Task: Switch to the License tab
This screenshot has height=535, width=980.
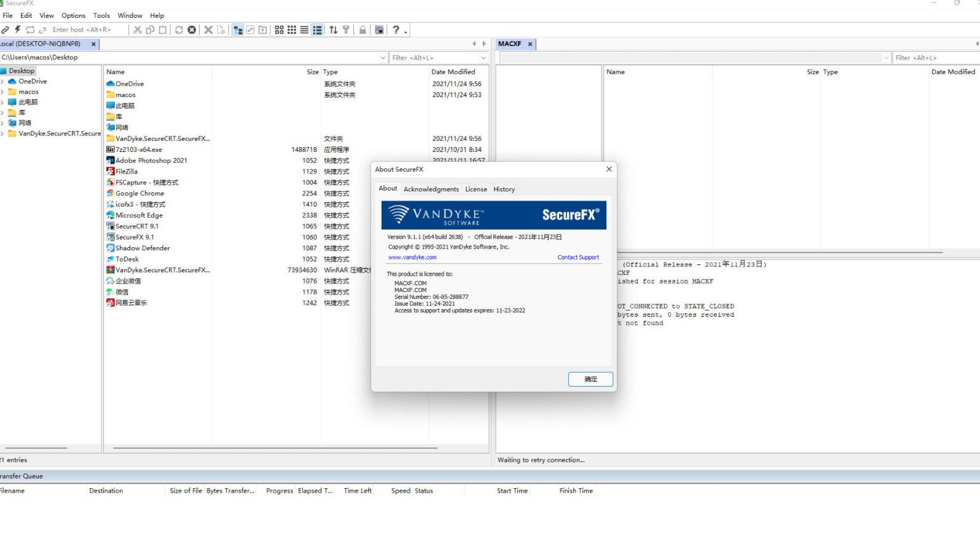Action: (476, 189)
